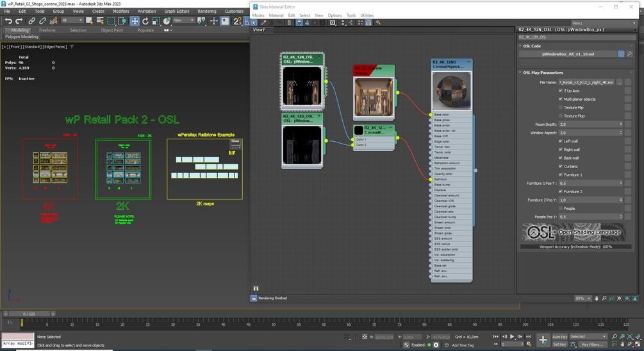Enable the Texture Flip checkbox
Screen dimensions: 644x351
point(561,107)
